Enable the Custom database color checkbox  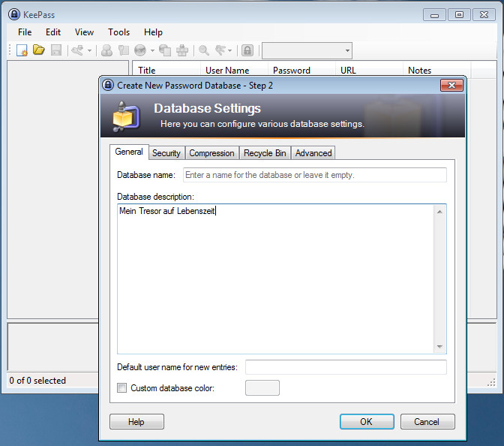click(121, 387)
